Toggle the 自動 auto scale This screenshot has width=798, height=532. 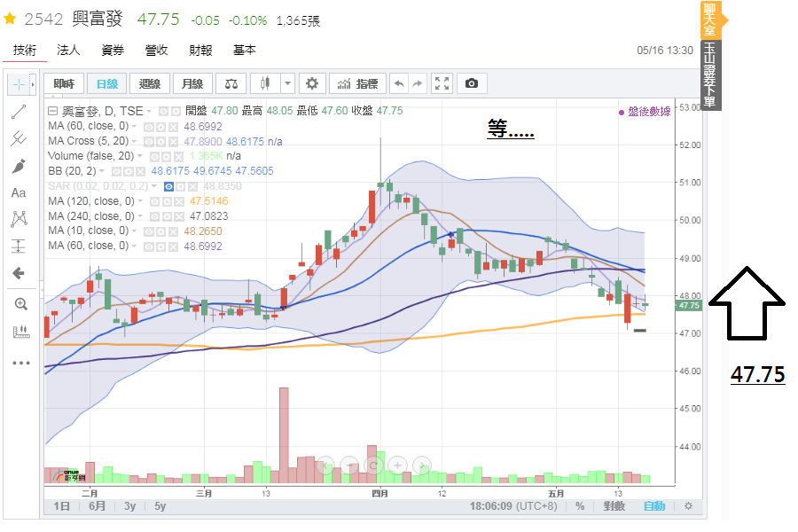tap(654, 506)
